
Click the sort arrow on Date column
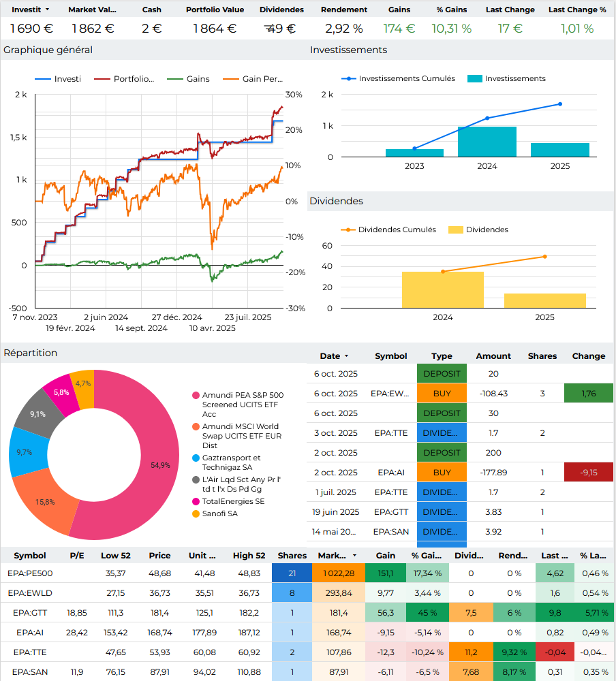click(x=346, y=356)
